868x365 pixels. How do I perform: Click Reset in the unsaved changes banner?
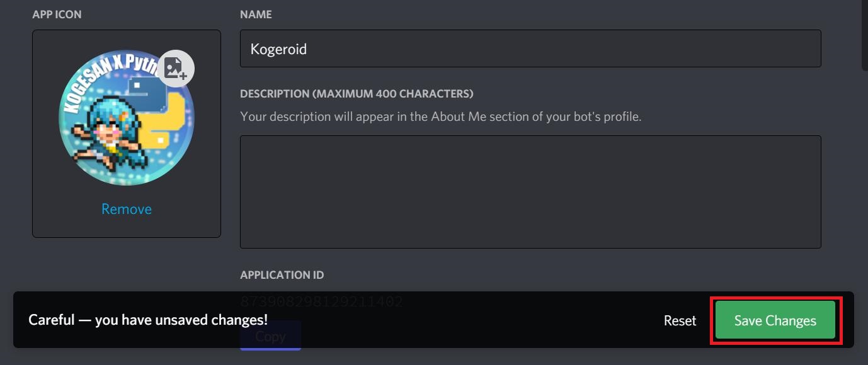(679, 320)
